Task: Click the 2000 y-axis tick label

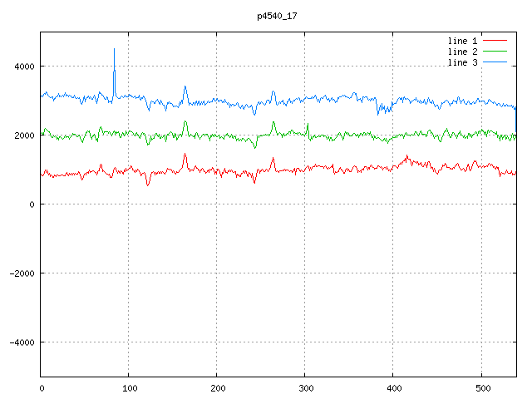Action: pos(22,135)
